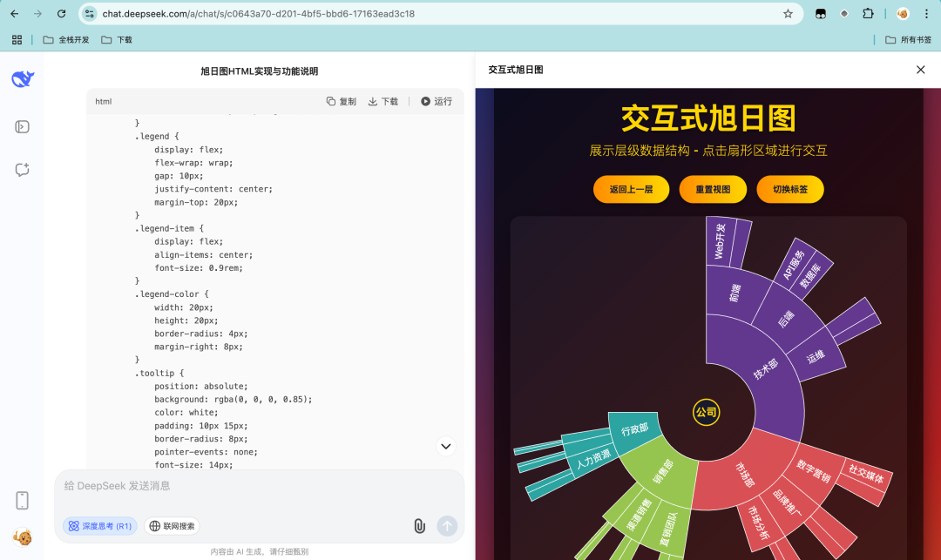Click the API服务 outer segment

coord(794,265)
